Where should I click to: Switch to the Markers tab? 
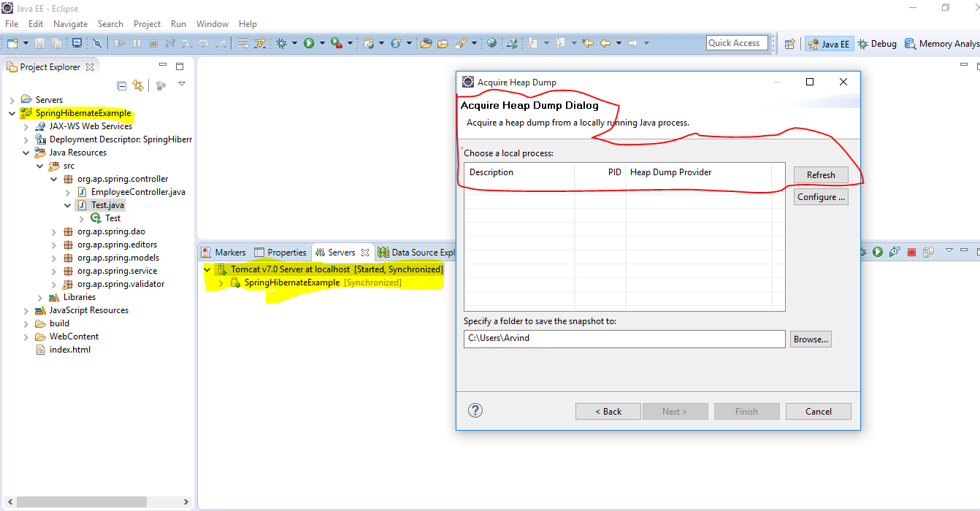tap(223, 253)
